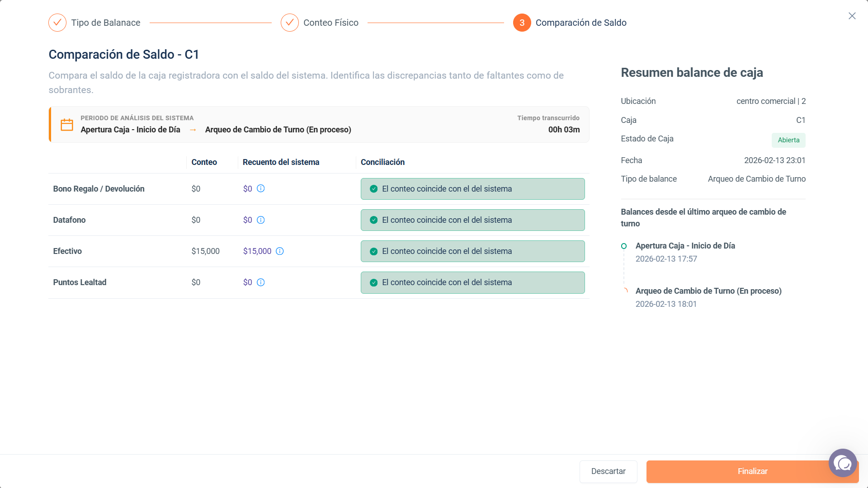868x488 pixels.
Task: Click the Bono Regalo conciliation status box
Action: [473, 189]
